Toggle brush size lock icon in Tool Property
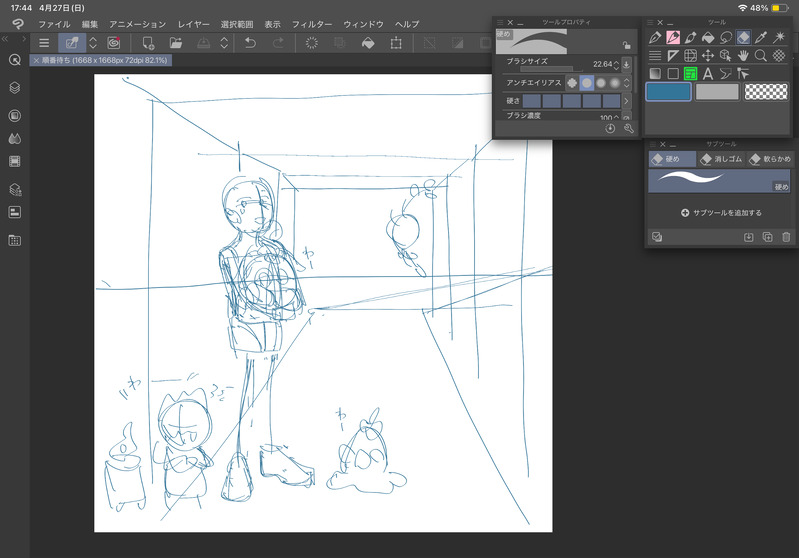Viewport: 799px width, 558px height. 626,45
